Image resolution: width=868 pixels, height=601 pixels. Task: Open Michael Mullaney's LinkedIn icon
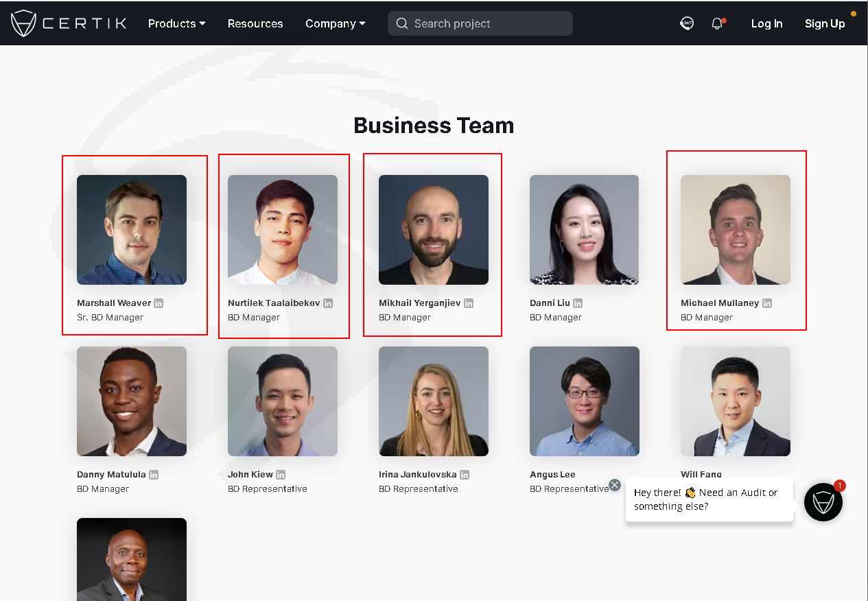[767, 303]
